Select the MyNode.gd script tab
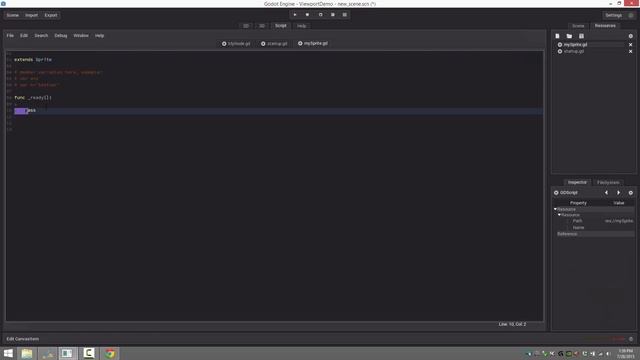 [x=236, y=44]
